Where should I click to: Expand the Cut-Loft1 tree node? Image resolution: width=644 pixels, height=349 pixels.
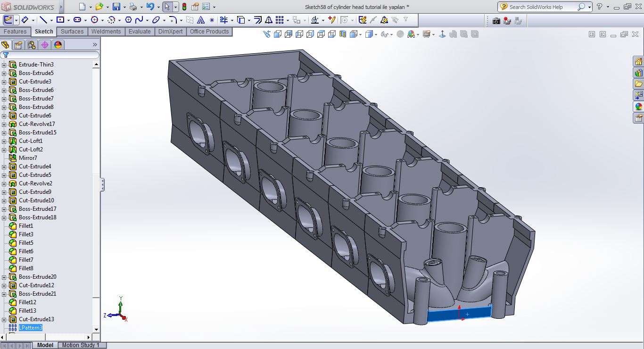[4, 141]
